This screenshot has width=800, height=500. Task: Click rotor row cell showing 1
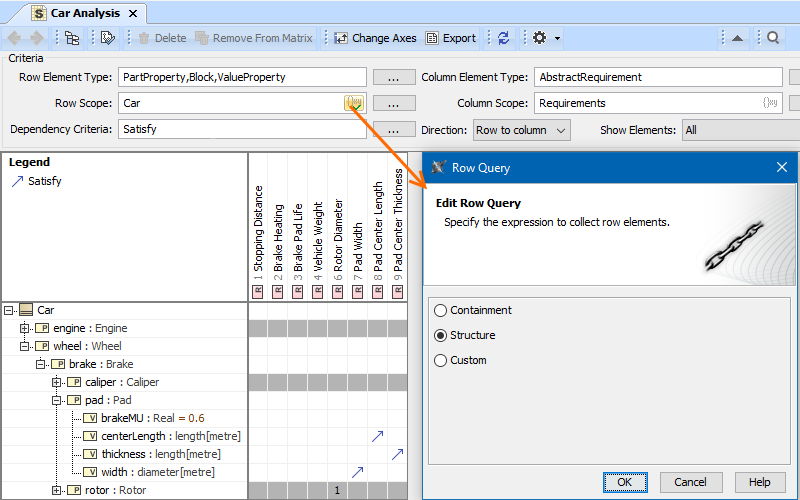[x=337, y=490]
